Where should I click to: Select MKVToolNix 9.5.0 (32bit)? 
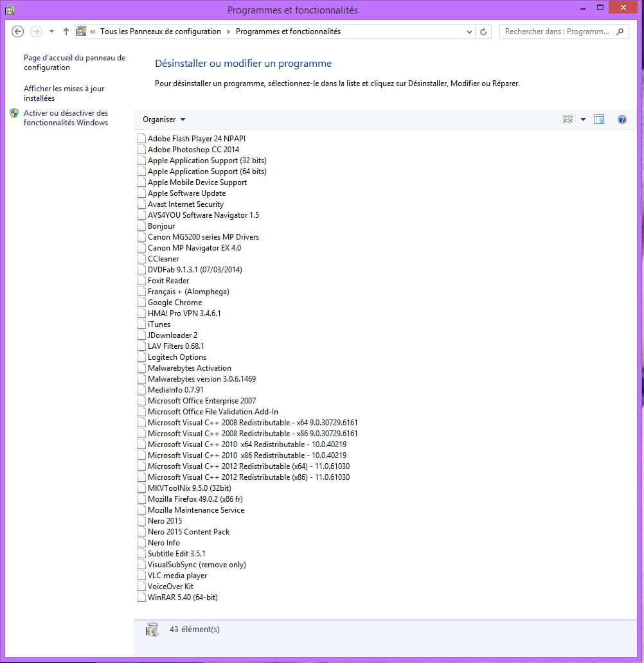(x=189, y=488)
